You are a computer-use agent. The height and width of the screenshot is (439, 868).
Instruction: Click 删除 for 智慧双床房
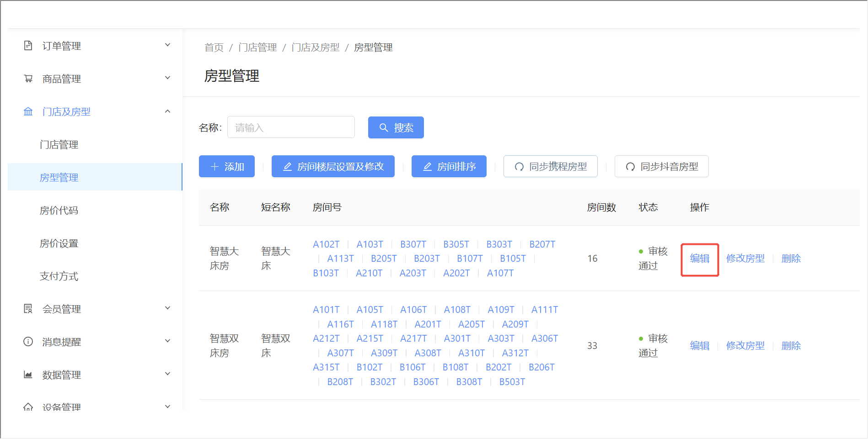click(x=791, y=345)
